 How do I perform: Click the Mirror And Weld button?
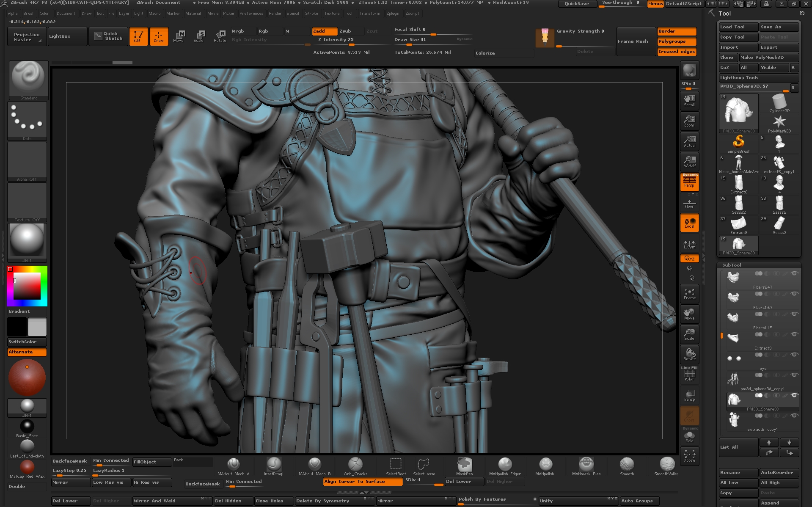[172, 501]
